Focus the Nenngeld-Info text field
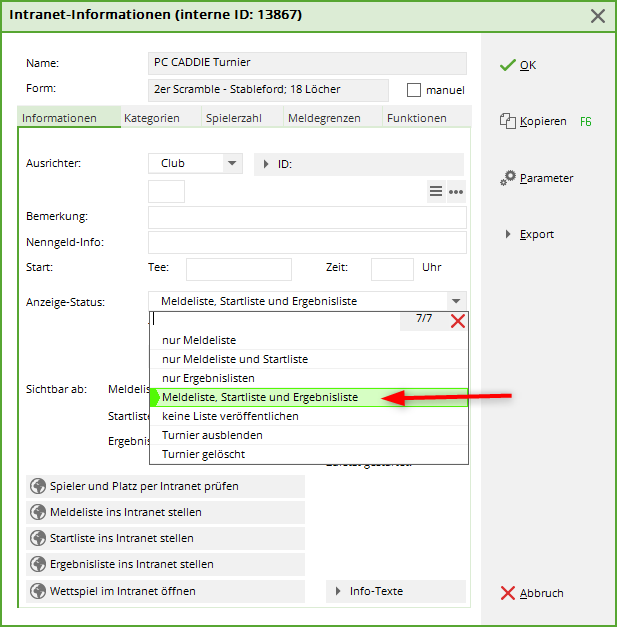The height and width of the screenshot is (627, 617). (x=307, y=242)
